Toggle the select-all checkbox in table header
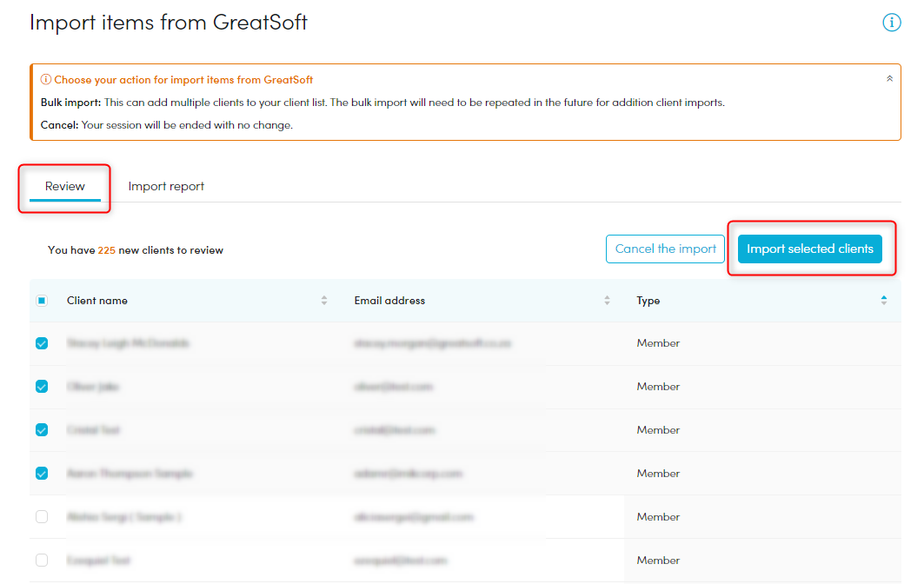The image size is (924, 584). 42,301
